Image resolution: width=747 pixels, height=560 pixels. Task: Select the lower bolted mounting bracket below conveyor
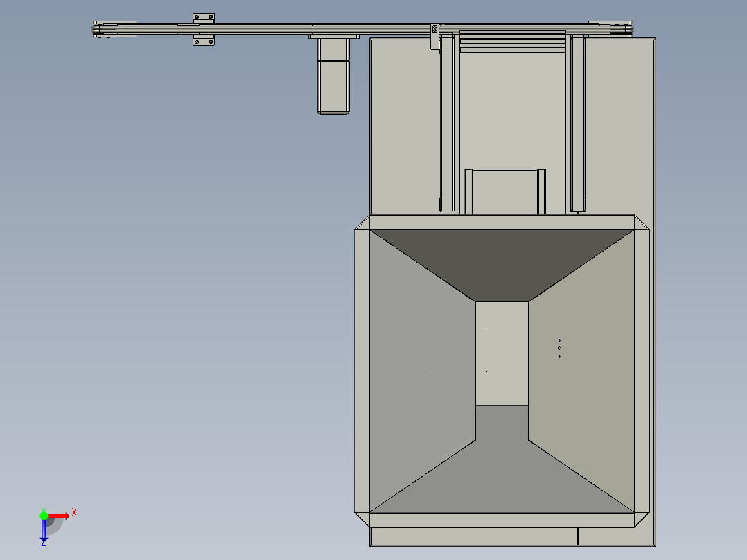tap(204, 41)
